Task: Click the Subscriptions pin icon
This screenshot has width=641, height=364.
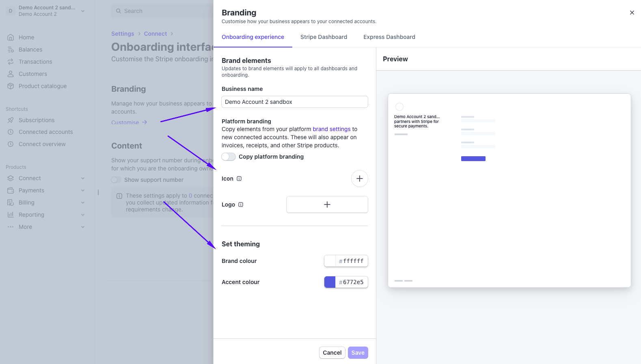Action: pos(11,120)
